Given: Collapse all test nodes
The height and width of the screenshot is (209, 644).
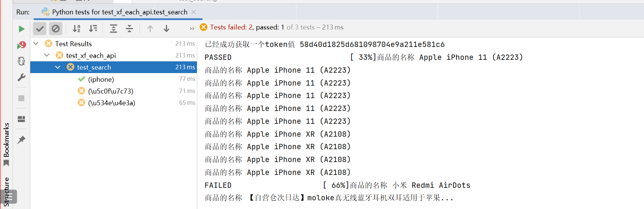Looking at the screenshot, I should pyautogui.click(x=129, y=28).
